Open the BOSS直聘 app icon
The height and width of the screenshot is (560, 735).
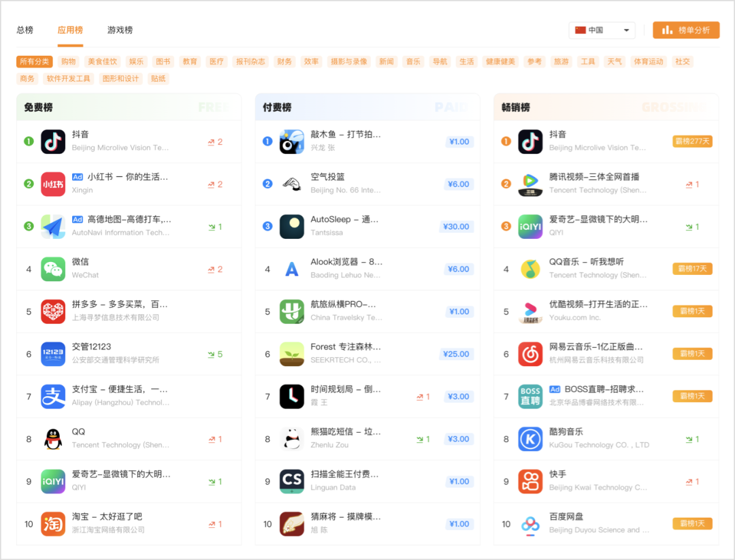(530, 397)
